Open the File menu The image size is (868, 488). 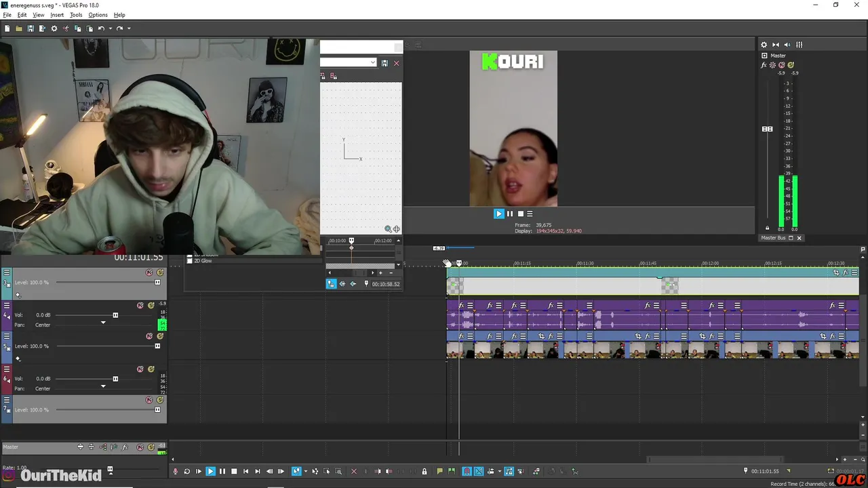pos(7,15)
